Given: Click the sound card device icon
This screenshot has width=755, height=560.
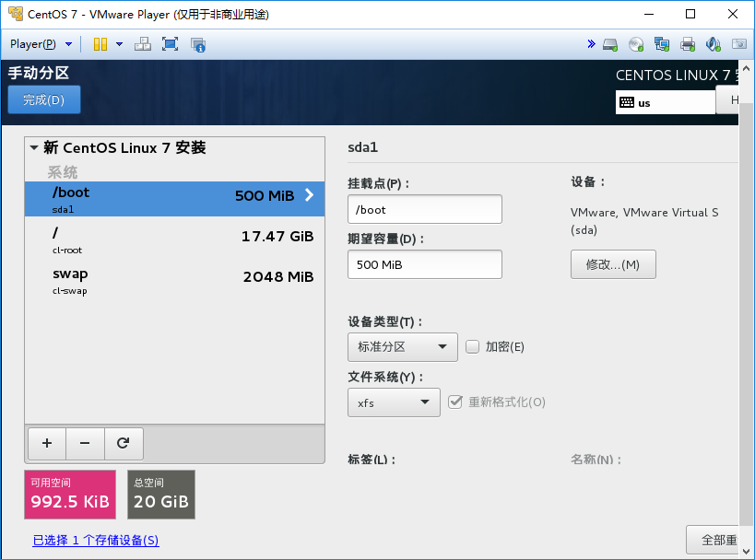Looking at the screenshot, I should [x=714, y=45].
